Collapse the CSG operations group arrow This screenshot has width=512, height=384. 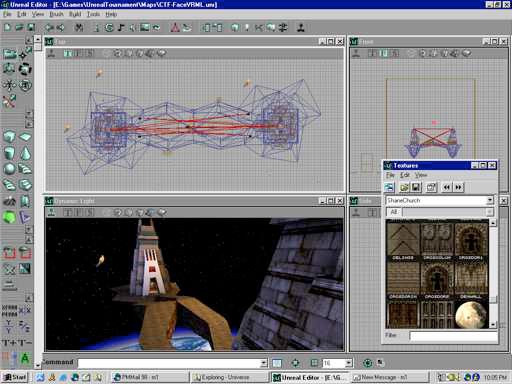[x=29, y=240]
